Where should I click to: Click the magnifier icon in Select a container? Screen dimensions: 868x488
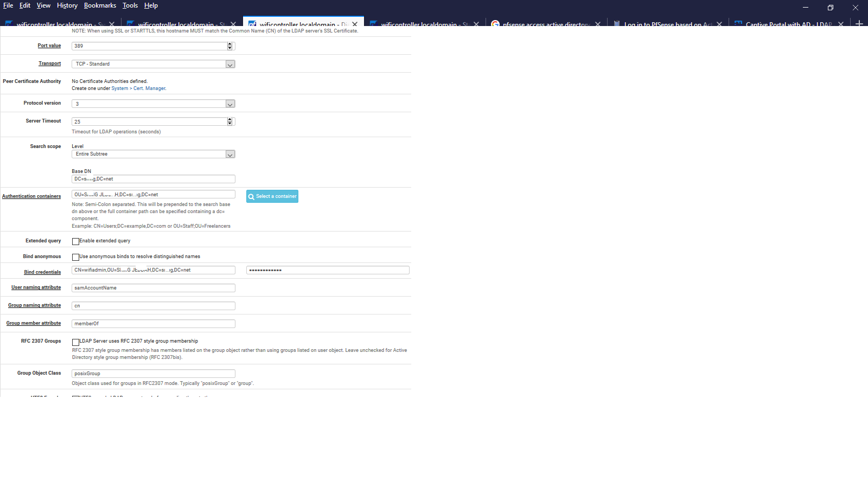251,197
